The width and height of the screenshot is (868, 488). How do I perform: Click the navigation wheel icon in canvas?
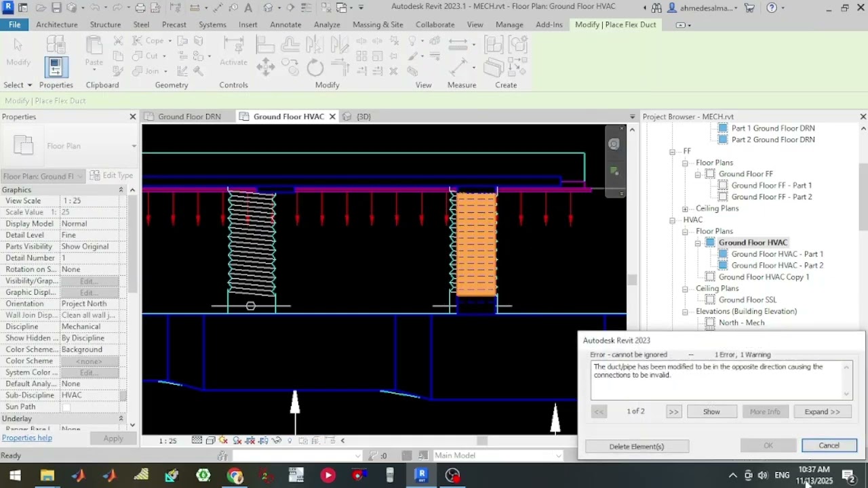[614, 144]
